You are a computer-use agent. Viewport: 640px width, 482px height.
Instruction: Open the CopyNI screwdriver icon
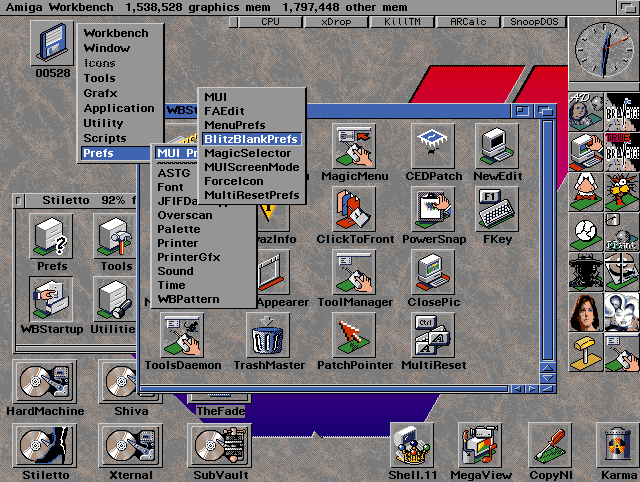coord(550,445)
